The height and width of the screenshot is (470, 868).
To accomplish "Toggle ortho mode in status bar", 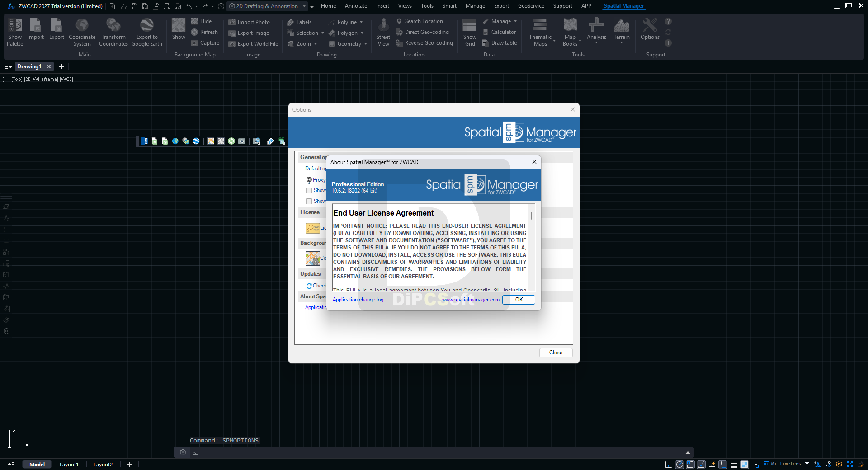I will pyautogui.click(x=669, y=464).
